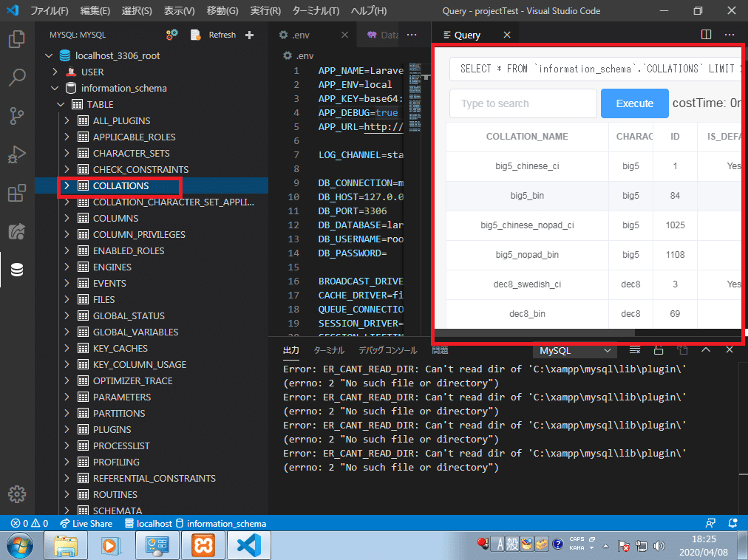Select MySQL output channel dropdown
The image size is (748, 560).
[x=575, y=351]
